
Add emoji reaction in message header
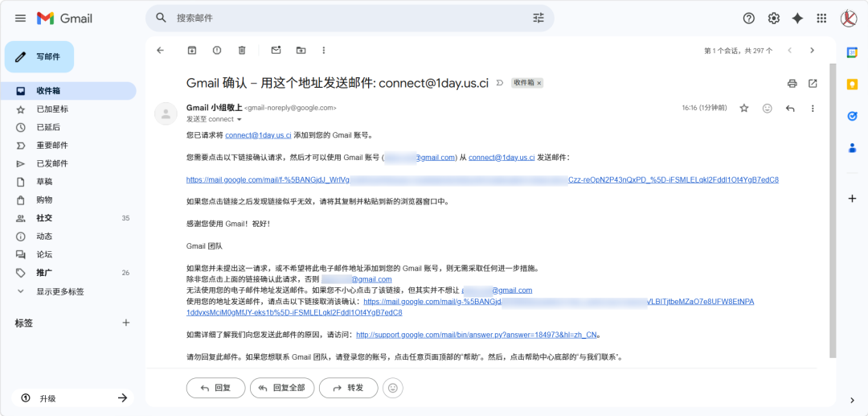(x=768, y=108)
